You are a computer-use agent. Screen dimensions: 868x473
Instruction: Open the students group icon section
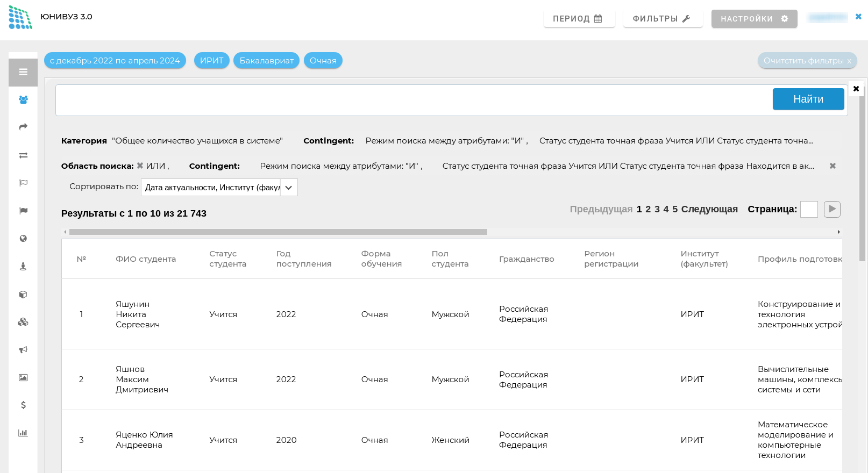[23, 99]
